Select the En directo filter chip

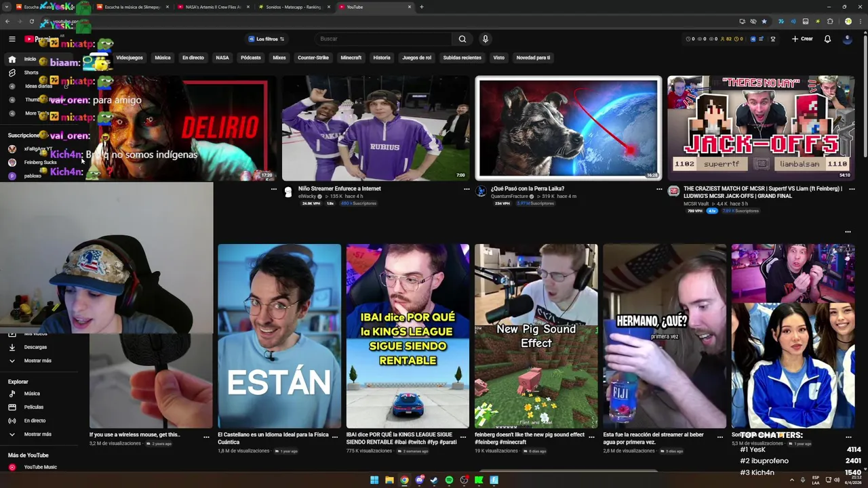193,58
